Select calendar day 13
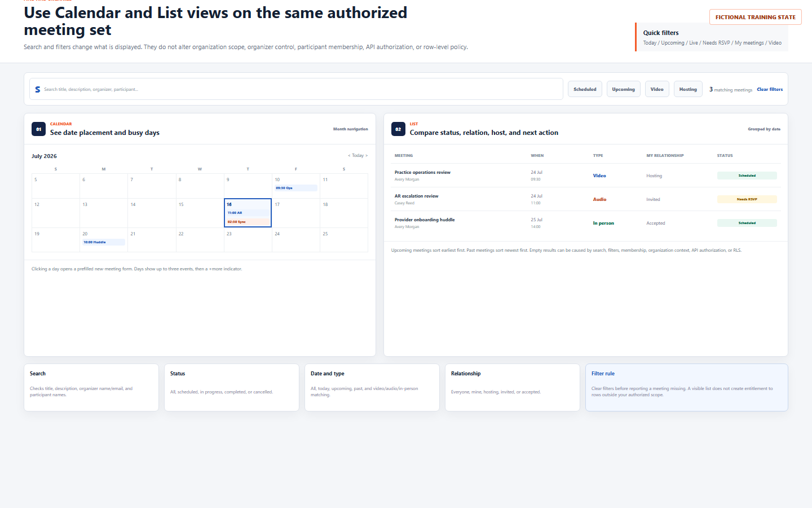 (104, 213)
